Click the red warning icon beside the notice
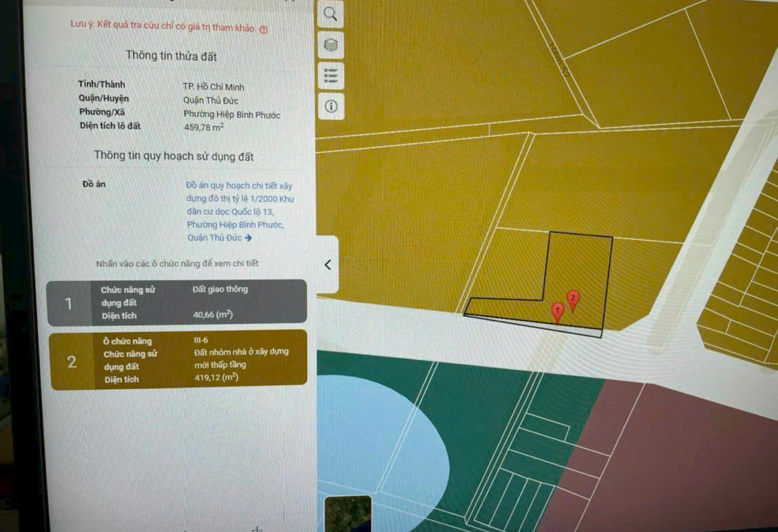 point(264,29)
